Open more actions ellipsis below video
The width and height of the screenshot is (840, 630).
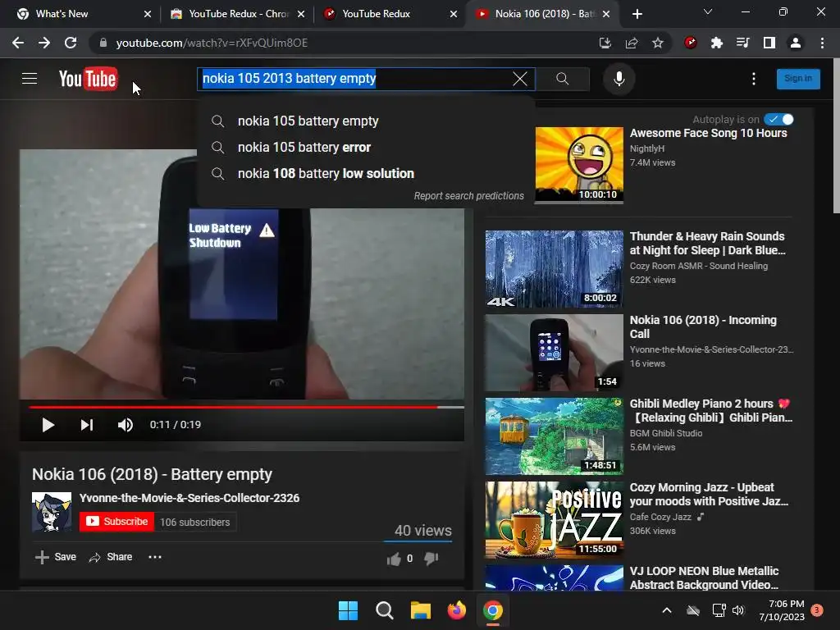155,557
